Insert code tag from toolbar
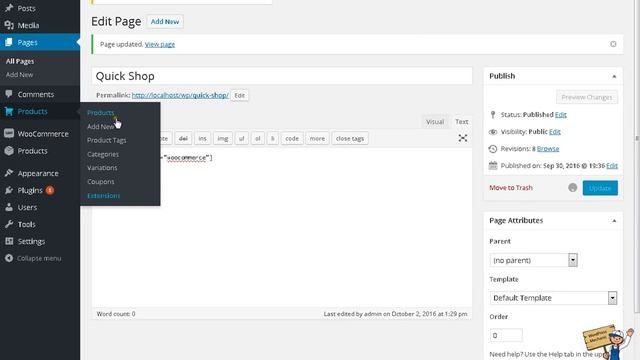Image resolution: width=640 pixels, height=360 pixels. click(x=292, y=139)
